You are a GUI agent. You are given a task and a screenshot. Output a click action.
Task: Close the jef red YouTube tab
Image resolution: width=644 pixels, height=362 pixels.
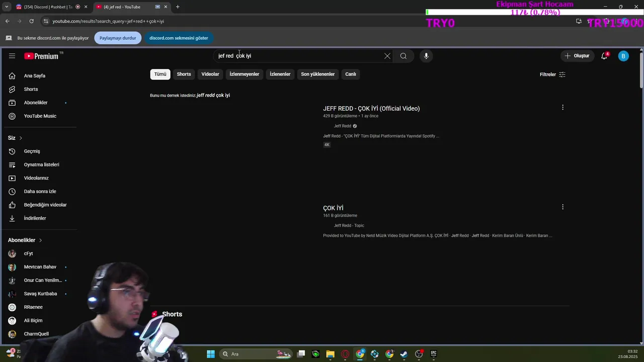click(166, 7)
